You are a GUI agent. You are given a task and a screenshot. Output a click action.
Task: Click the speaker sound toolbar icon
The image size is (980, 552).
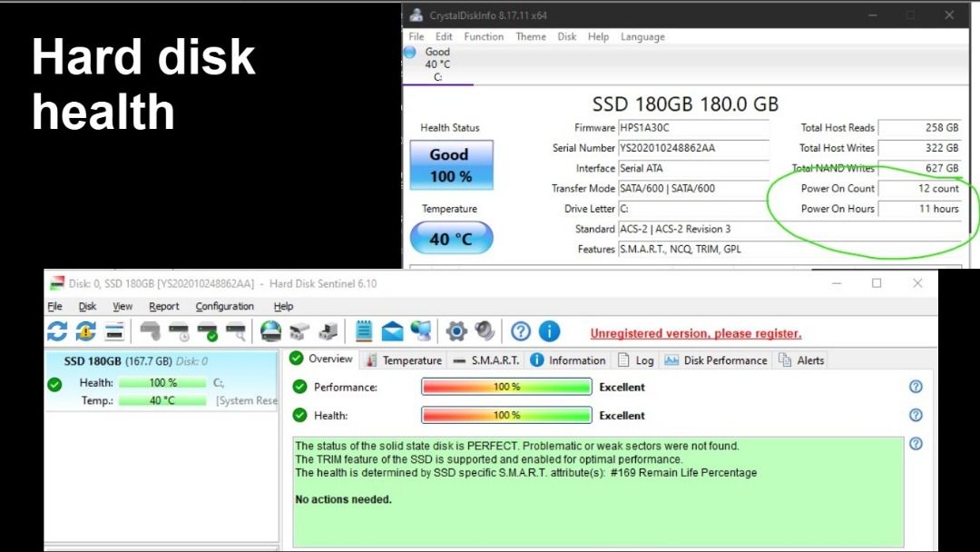point(485,331)
